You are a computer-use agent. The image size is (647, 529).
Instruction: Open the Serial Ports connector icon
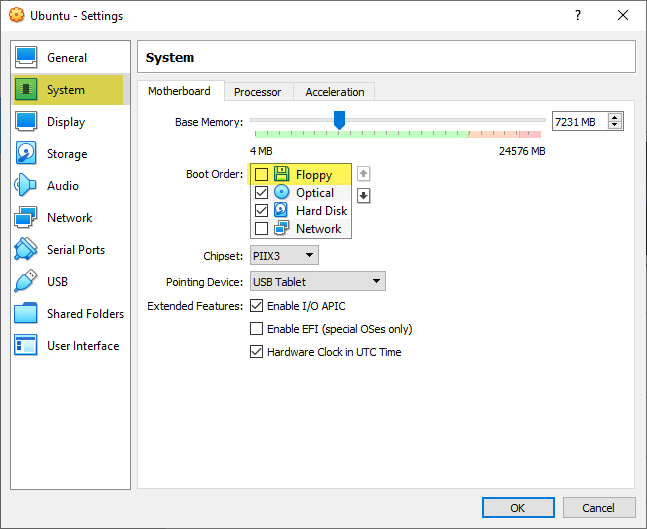[x=26, y=249]
